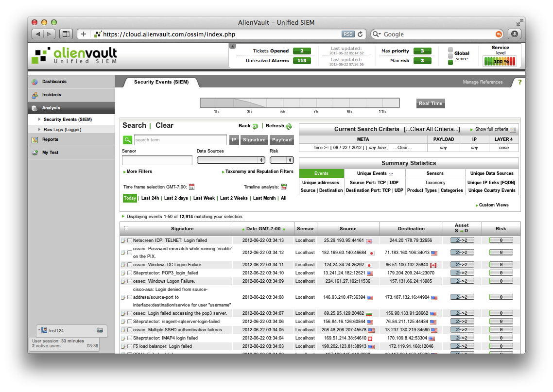
Task: Click the green search magnifier icon
Action: tap(127, 140)
